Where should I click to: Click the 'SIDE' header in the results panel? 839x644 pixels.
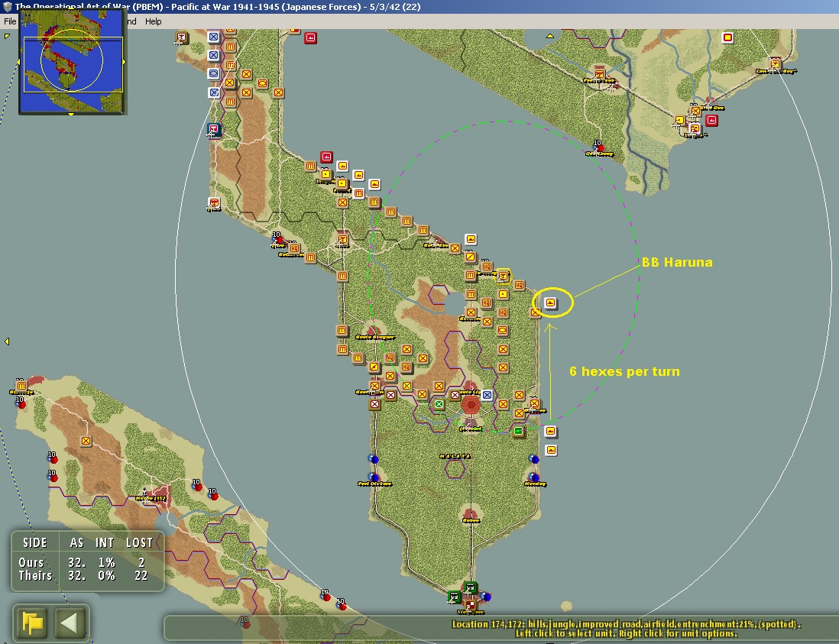coord(35,542)
